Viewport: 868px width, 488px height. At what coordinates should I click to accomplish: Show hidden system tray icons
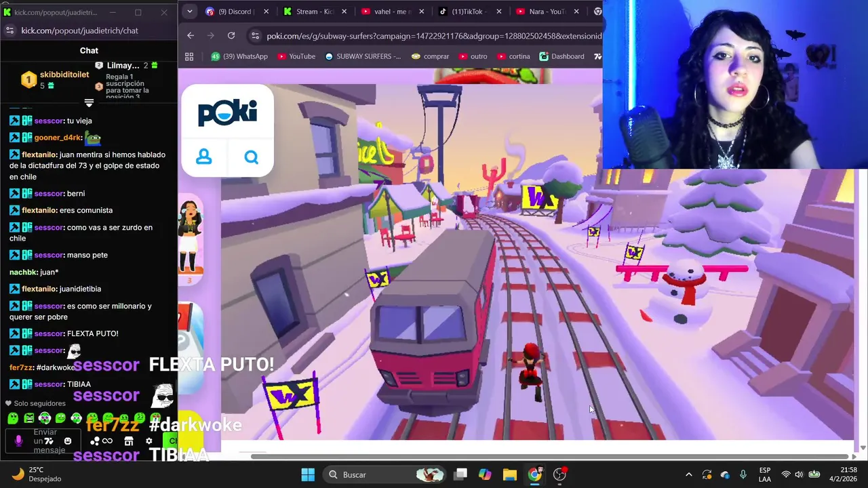689,474
